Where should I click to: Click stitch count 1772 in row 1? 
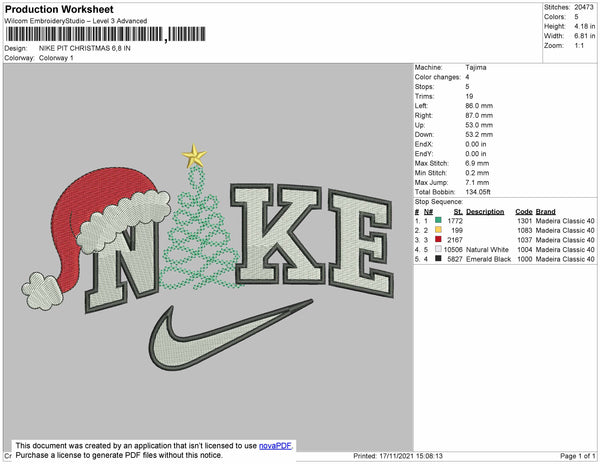pyautogui.click(x=455, y=221)
